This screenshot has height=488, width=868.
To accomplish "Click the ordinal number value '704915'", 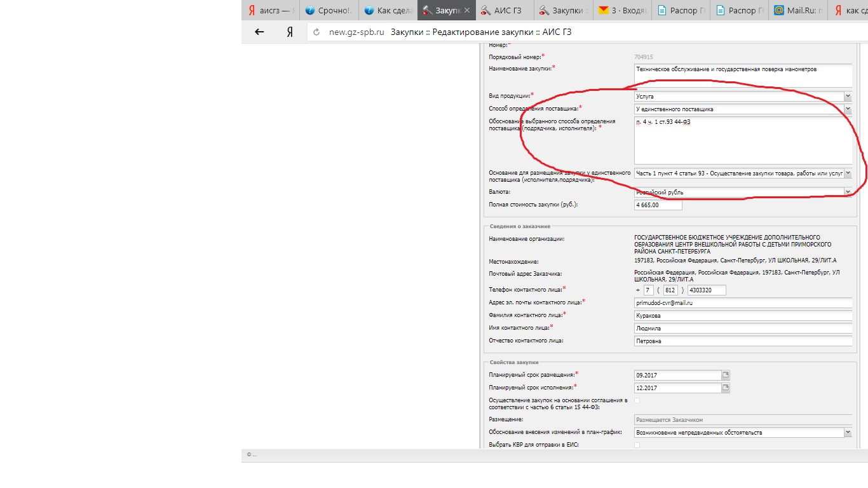I will coord(644,57).
